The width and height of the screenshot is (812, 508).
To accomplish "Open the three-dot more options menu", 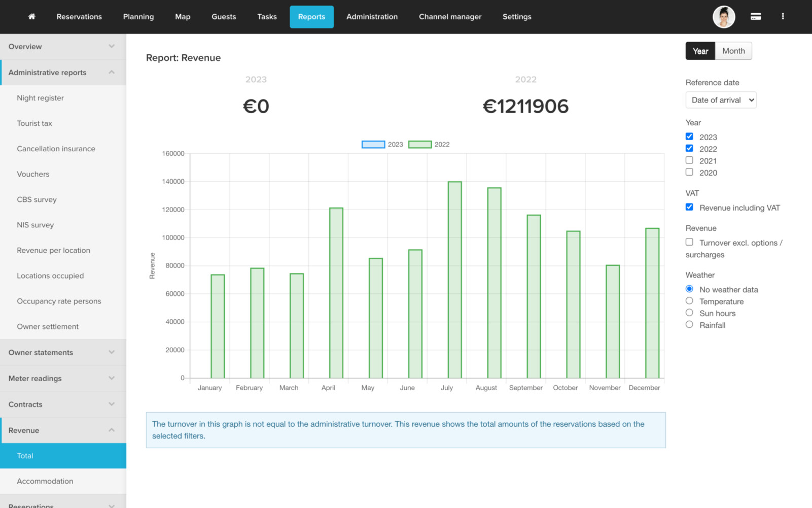I will click(x=782, y=17).
